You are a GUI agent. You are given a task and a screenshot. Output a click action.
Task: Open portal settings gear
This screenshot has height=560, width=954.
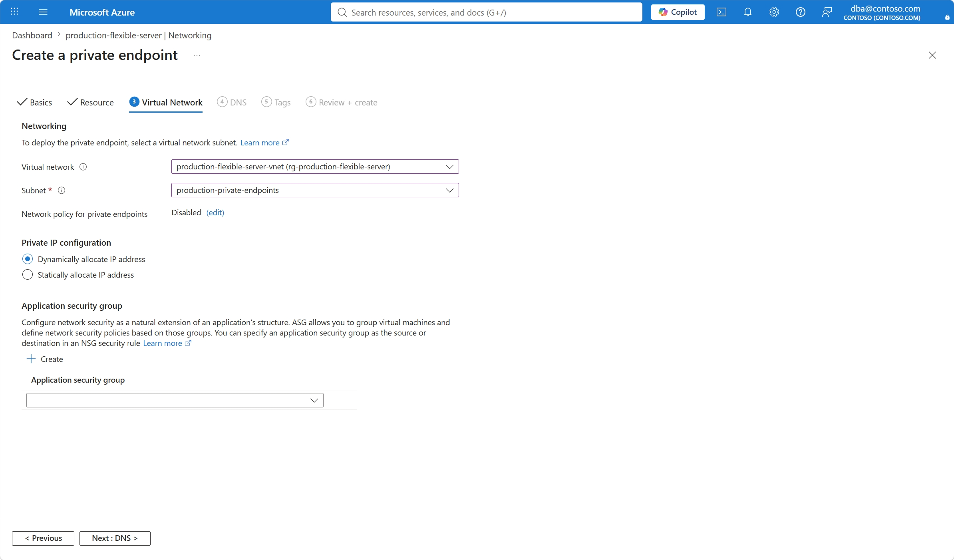pyautogui.click(x=774, y=12)
